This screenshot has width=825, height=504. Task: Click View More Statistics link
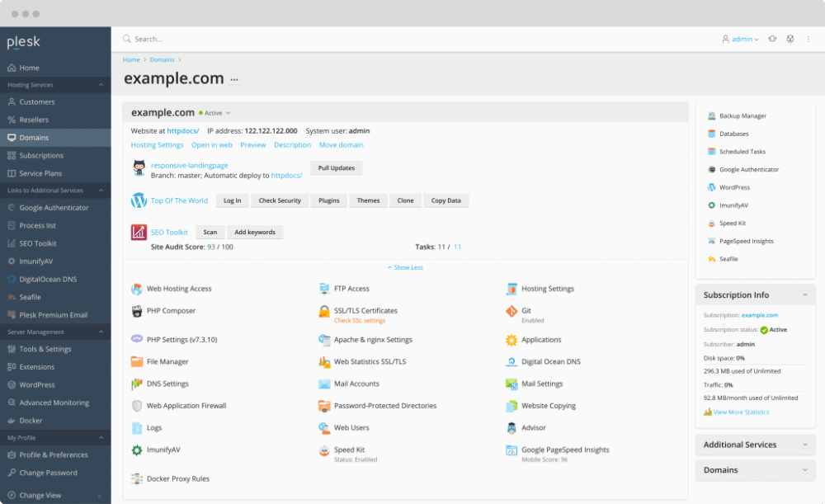[x=741, y=412]
